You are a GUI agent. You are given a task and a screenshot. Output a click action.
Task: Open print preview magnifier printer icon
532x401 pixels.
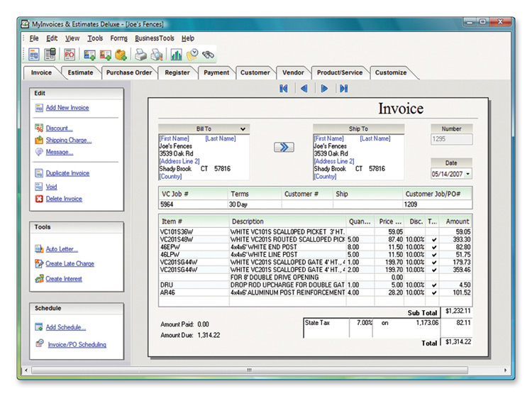click(157, 55)
